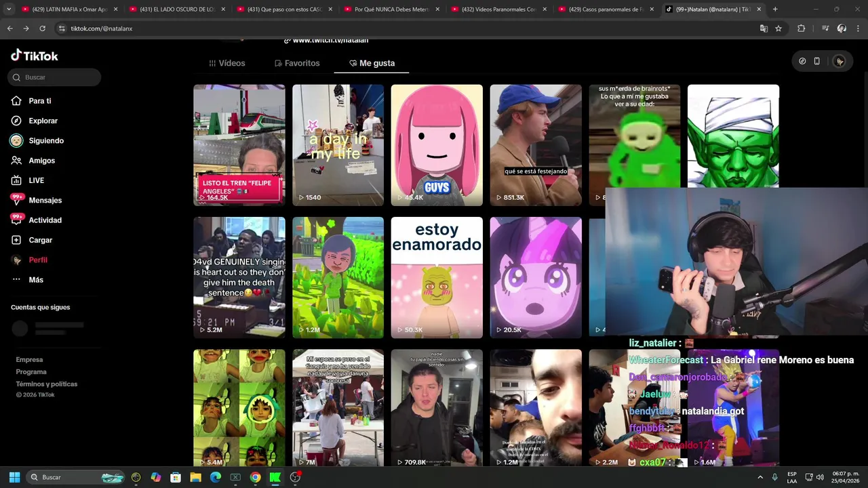Open the 709.8K 'tu papá diciendo cosas' video
868x488 pixels.
click(437, 408)
